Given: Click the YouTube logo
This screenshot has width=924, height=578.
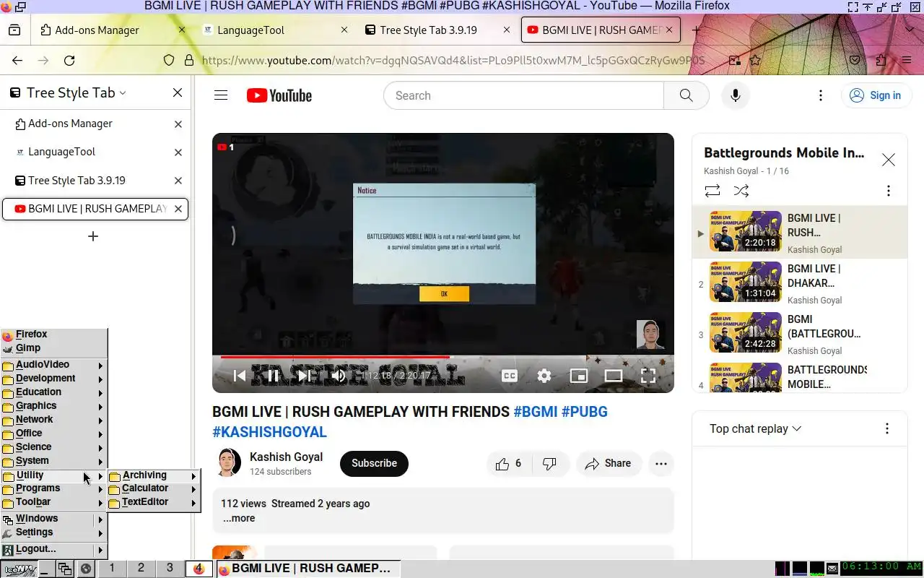Looking at the screenshot, I should point(279,95).
